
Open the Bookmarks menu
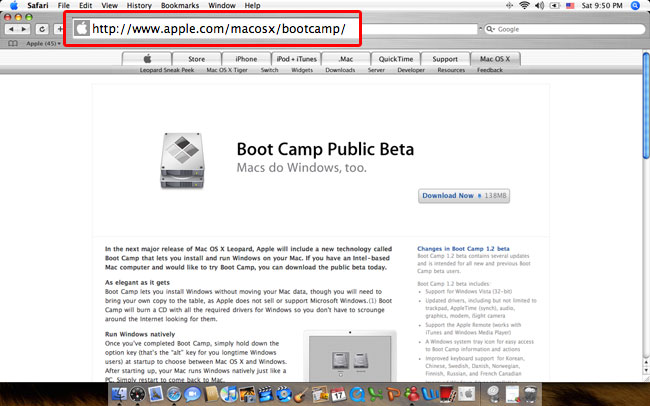[180, 5]
